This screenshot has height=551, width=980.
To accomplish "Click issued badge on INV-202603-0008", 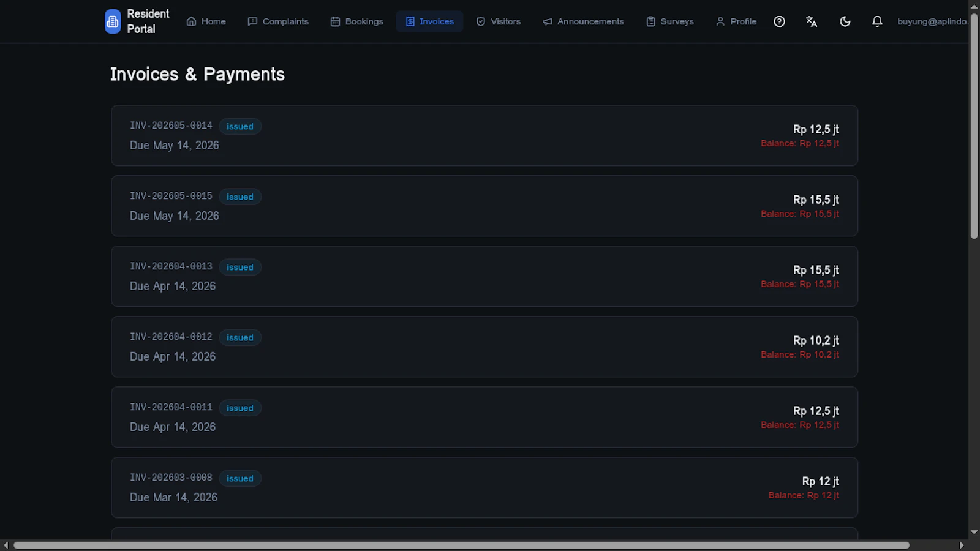I will (240, 478).
